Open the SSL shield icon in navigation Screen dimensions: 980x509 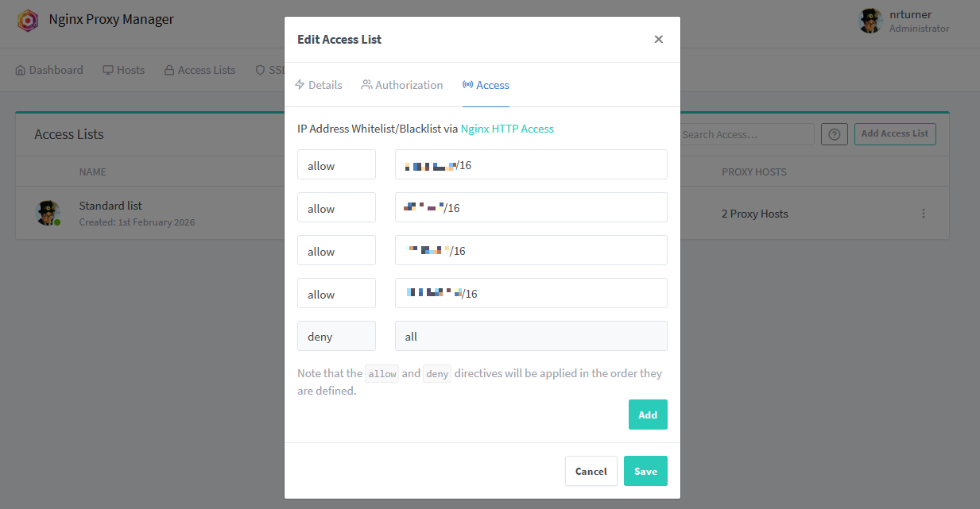click(x=260, y=70)
